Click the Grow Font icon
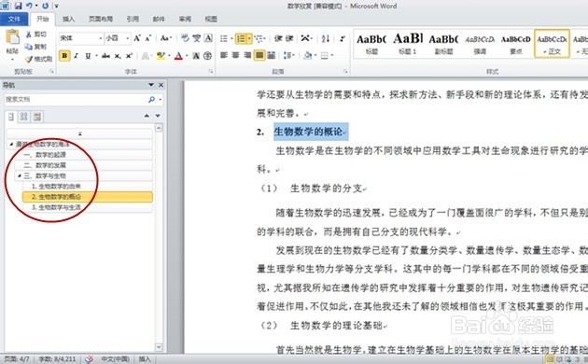 [x=137, y=38]
